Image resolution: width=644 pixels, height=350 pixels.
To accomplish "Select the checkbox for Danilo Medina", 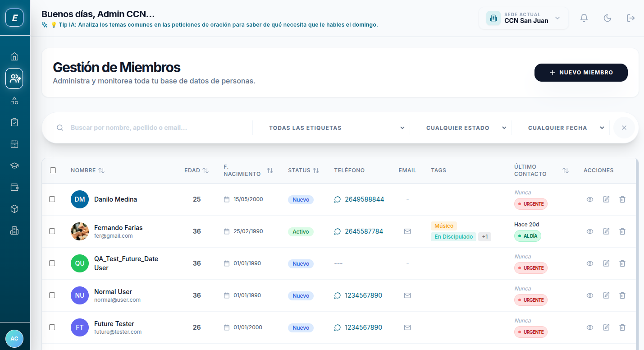I will (x=52, y=199).
